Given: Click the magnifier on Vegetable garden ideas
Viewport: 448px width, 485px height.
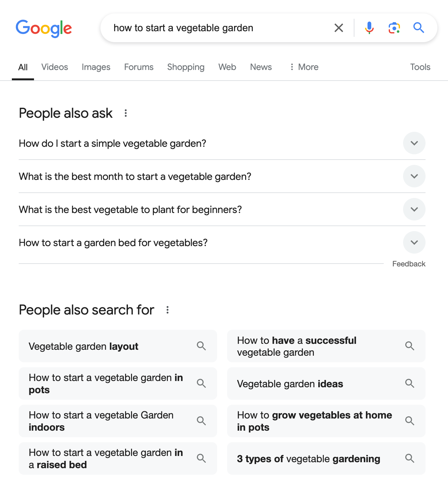Looking at the screenshot, I should point(410,384).
